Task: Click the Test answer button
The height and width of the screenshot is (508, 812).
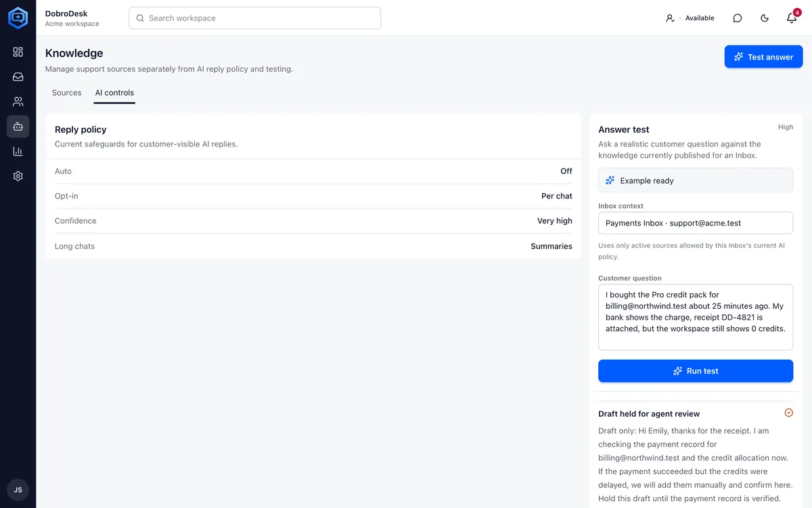Action: (763, 57)
